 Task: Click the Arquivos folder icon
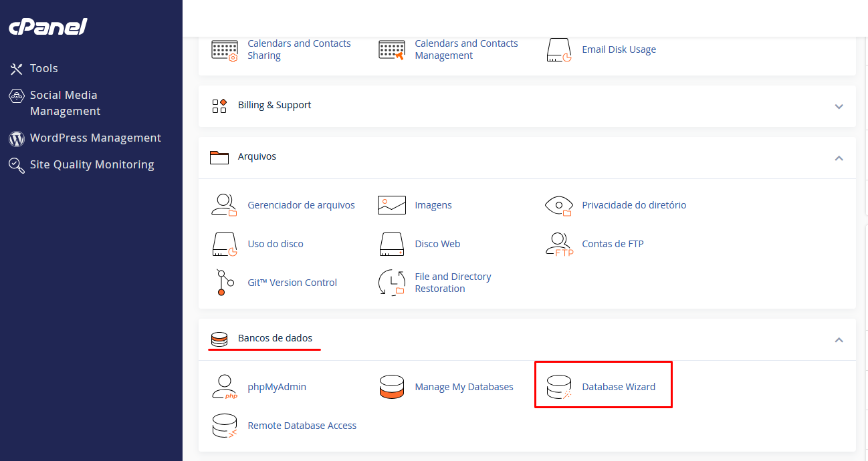pyautogui.click(x=219, y=157)
